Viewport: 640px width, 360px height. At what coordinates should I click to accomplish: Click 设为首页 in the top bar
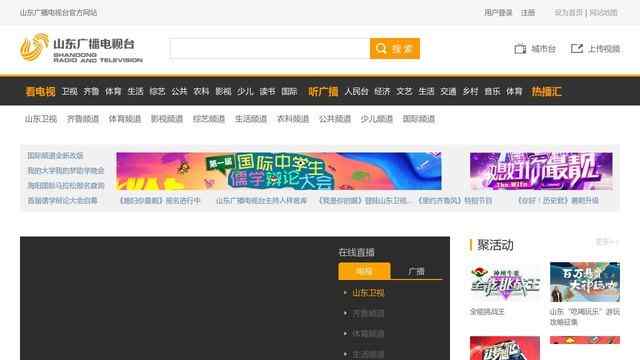tap(568, 13)
